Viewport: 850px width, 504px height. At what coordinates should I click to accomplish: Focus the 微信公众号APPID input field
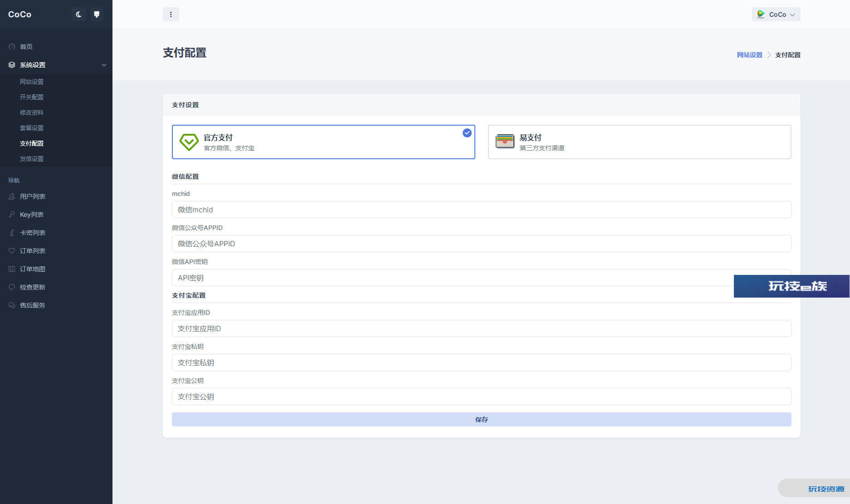pyautogui.click(x=482, y=244)
